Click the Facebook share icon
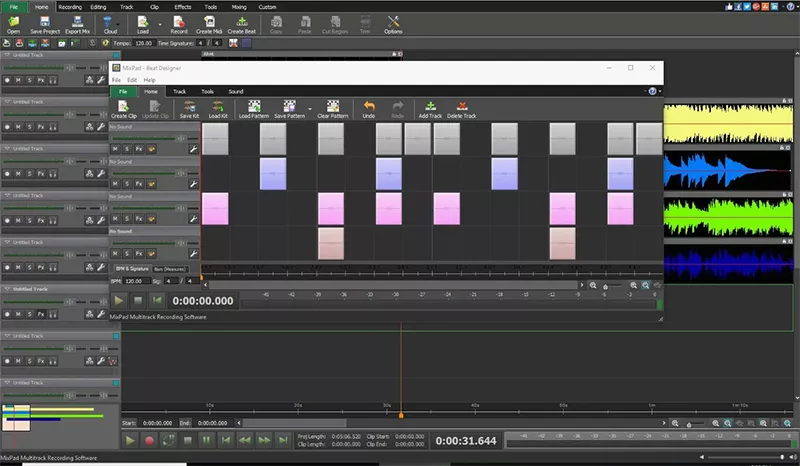This screenshot has width=800, height=466. [x=738, y=7]
